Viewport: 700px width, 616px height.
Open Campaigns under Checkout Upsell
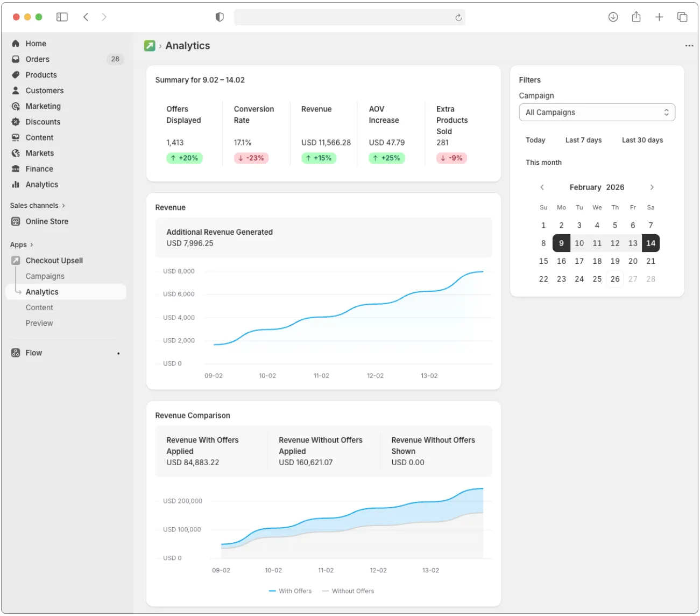tap(45, 276)
